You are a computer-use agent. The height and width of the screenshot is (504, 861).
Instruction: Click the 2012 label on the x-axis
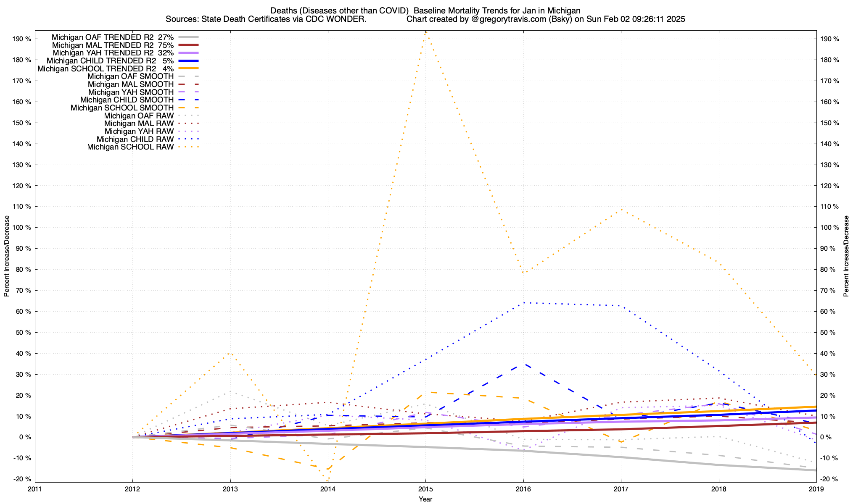(x=132, y=489)
